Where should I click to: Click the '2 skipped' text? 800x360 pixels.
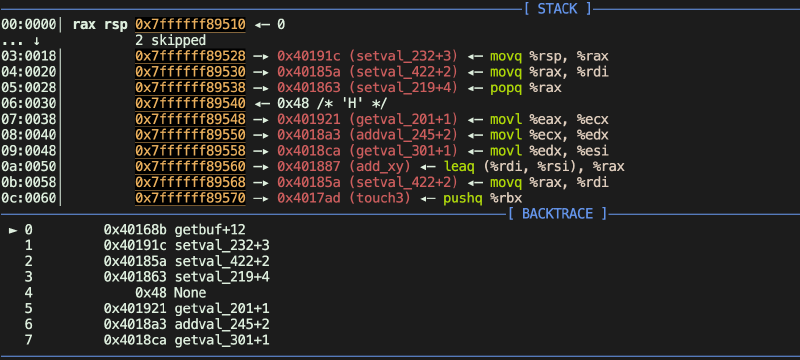point(170,40)
